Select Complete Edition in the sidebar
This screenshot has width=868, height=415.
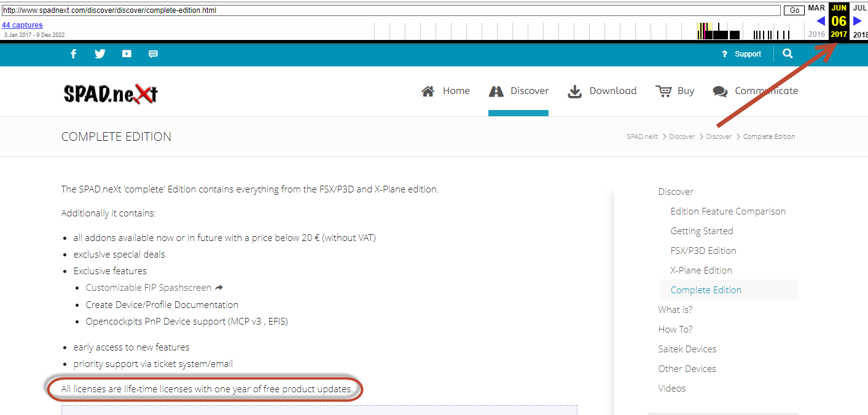(x=706, y=290)
